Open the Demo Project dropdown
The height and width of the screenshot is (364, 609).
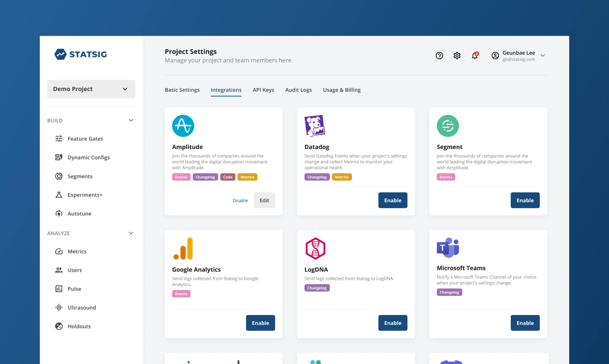pyautogui.click(x=91, y=89)
